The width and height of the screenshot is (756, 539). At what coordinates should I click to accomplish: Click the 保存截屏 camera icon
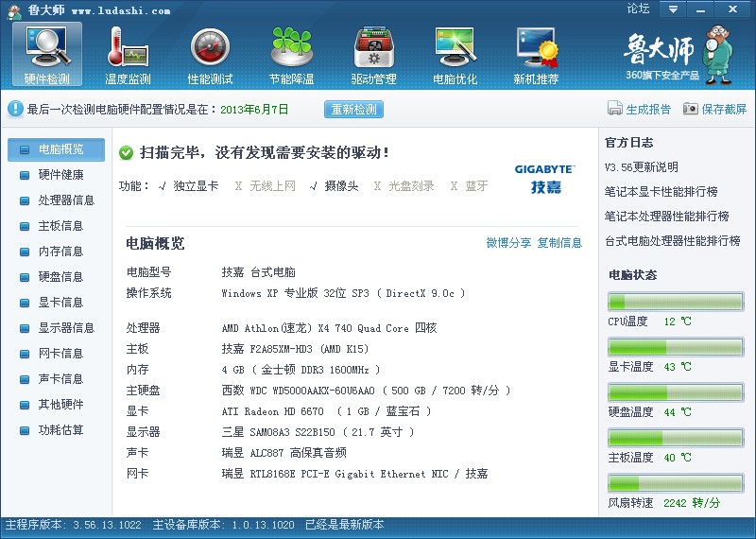pyautogui.click(x=691, y=109)
